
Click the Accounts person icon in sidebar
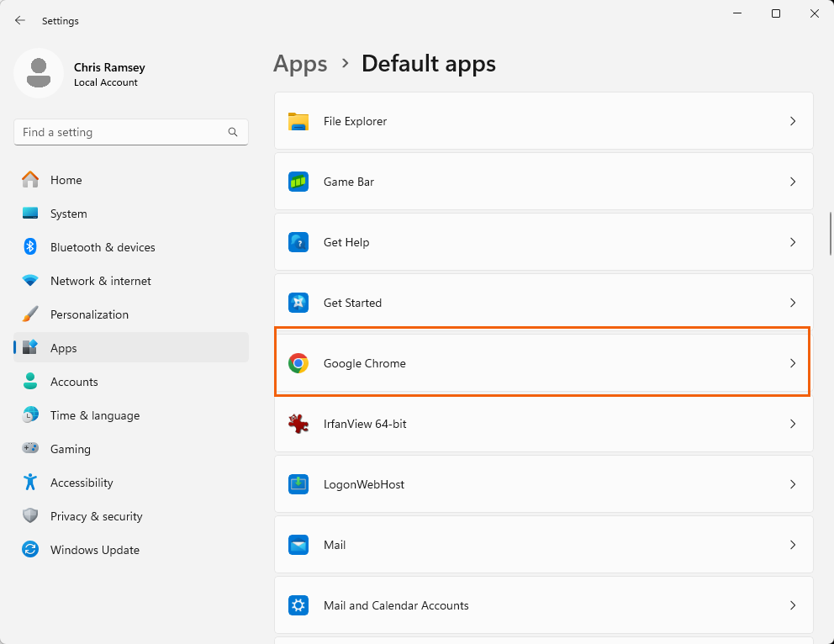point(30,382)
